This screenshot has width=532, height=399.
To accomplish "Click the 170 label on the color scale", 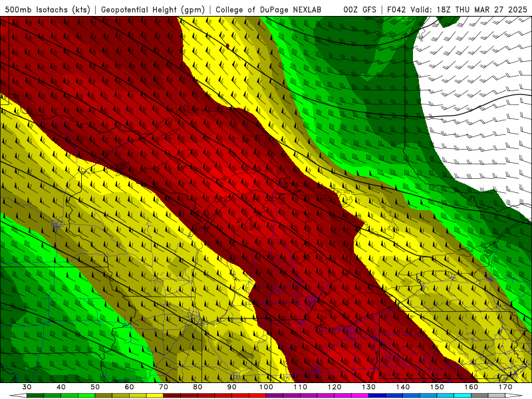I will click(x=505, y=387).
